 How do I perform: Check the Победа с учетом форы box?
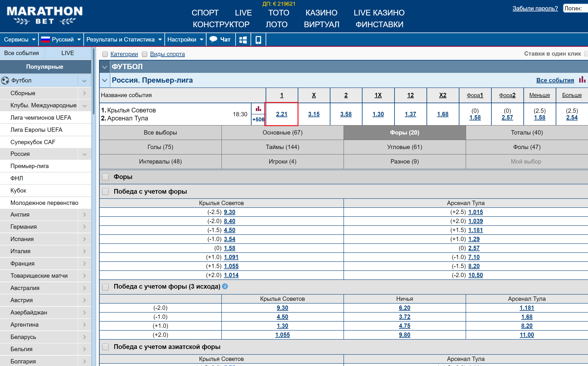click(106, 192)
